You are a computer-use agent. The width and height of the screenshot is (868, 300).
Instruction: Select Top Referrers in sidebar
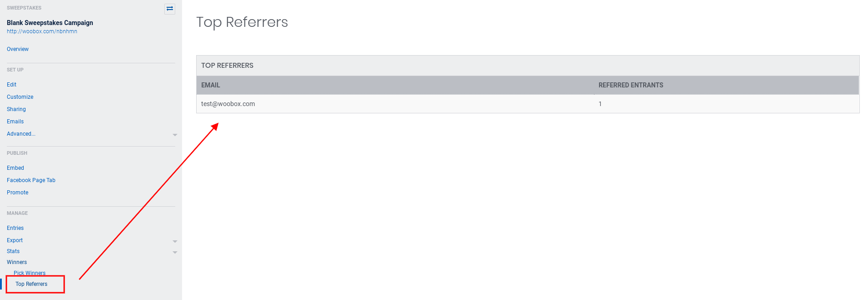tap(31, 284)
